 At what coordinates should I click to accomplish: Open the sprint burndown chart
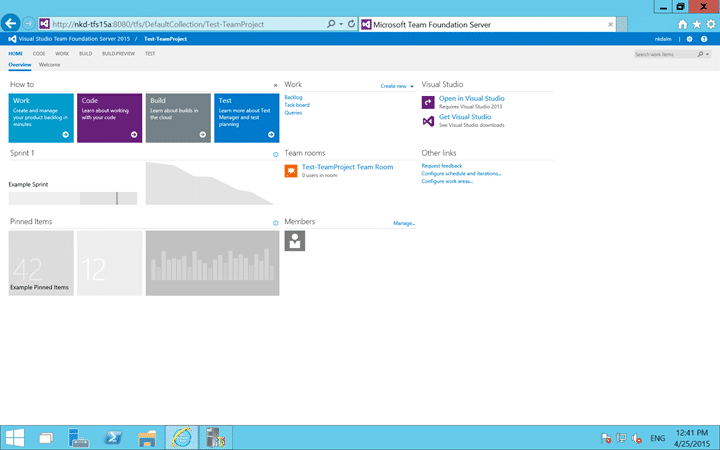tap(210, 183)
